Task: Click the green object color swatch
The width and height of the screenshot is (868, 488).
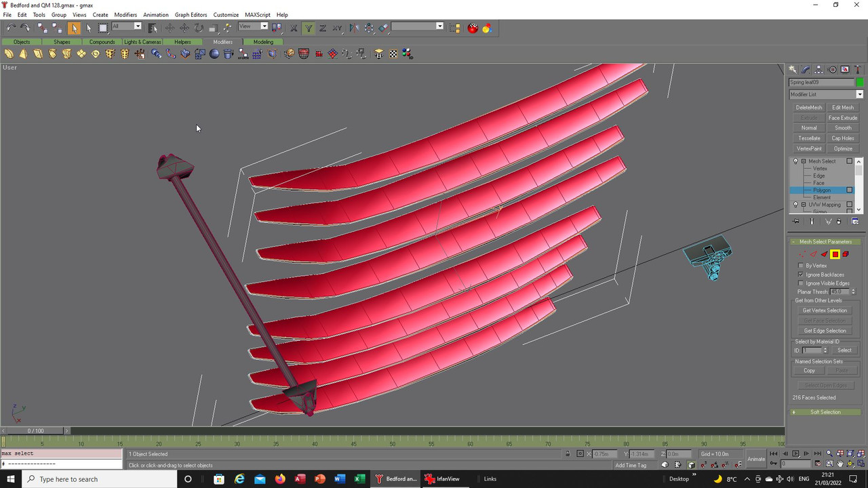Action: click(x=860, y=83)
